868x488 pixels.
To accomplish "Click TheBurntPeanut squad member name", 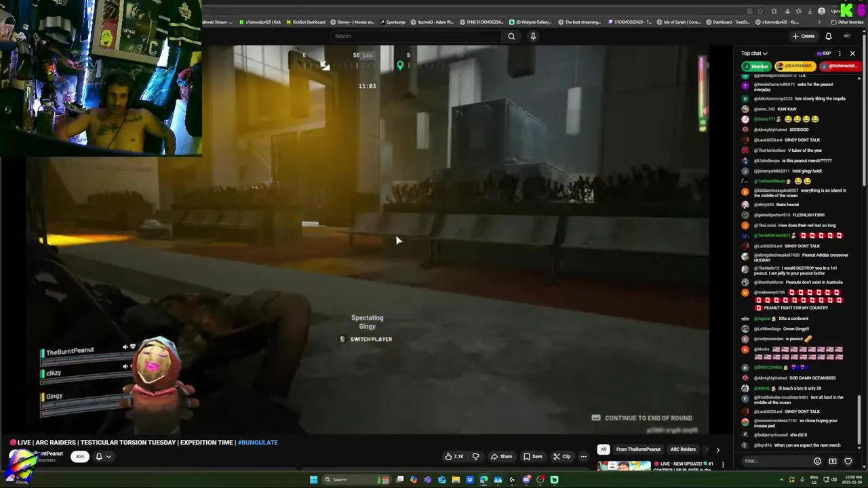I will coord(69,352).
